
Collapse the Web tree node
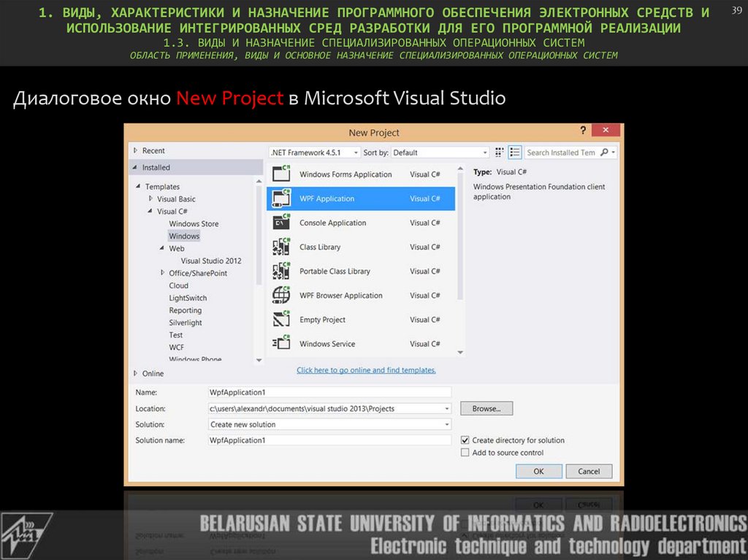[x=161, y=248]
